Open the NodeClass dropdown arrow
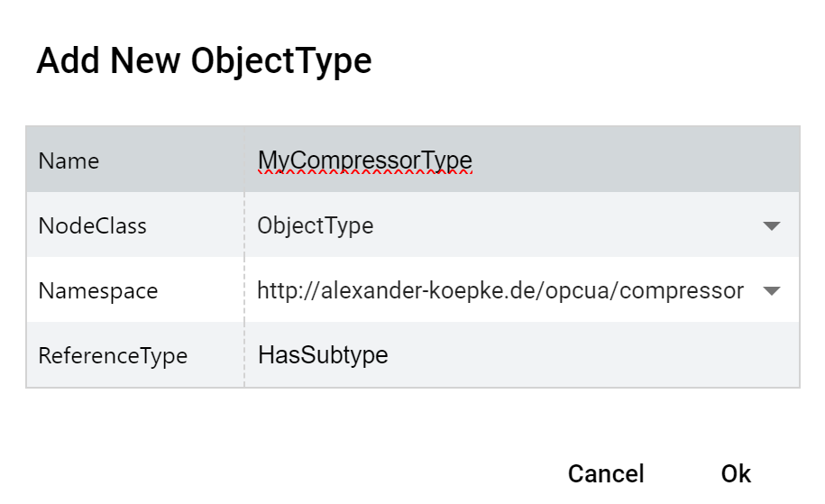The image size is (825, 504). coord(771,226)
